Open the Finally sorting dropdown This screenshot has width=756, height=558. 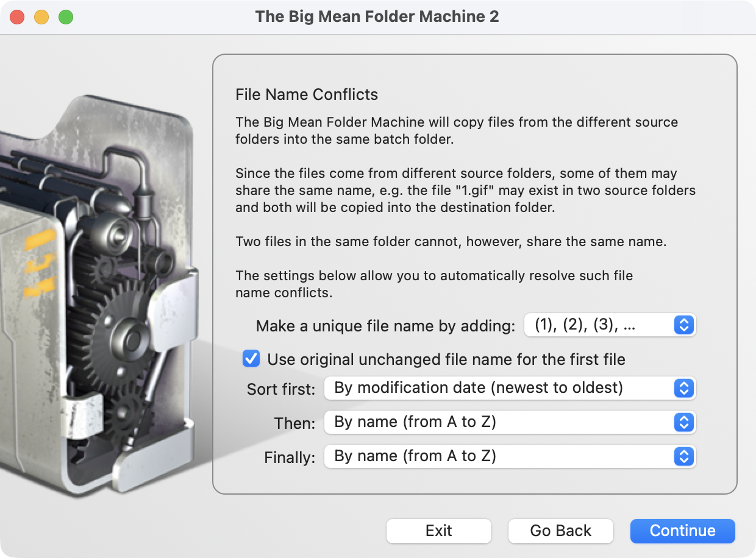510,456
